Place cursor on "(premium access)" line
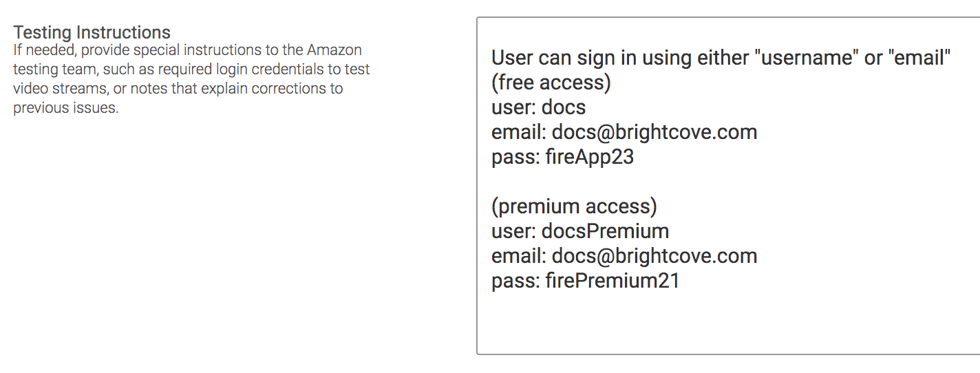The height and width of the screenshot is (373, 980). [574, 206]
